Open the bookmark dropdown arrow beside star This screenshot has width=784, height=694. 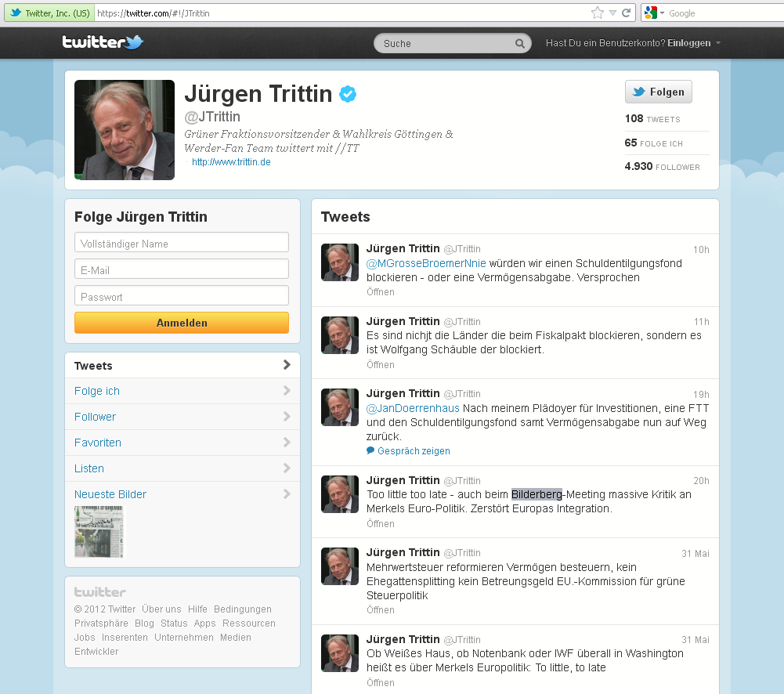pyautogui.click(x=612, y=13)
